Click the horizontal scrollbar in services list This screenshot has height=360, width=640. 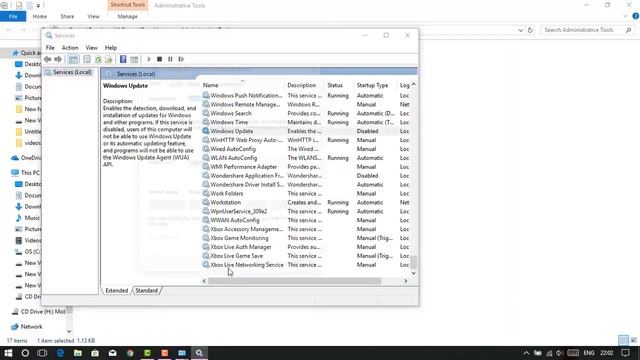(x=294, y=281)
